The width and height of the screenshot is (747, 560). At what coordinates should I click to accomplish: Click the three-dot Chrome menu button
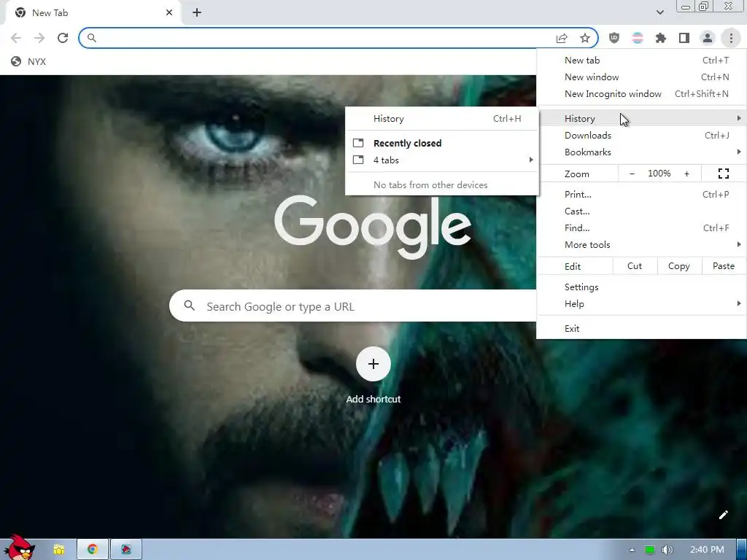[731, 38]
